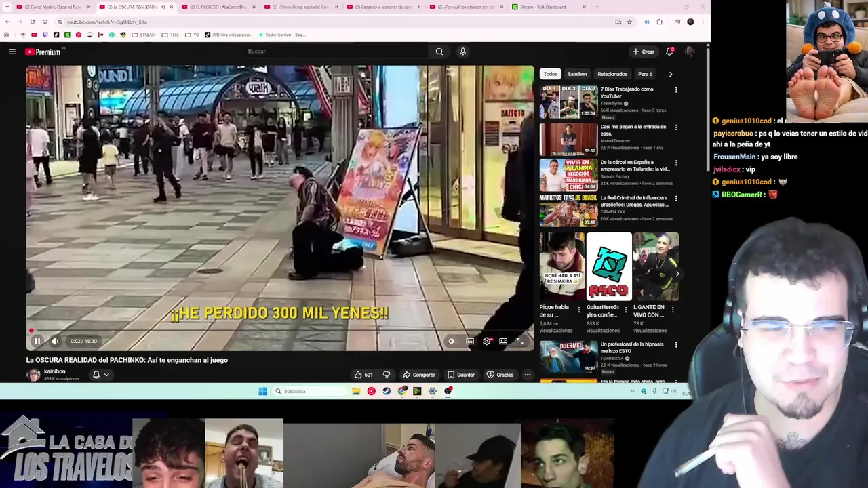Viewport: 868px width, 488px height.
Task: Select the Todos filter chip
Action: [x=550, y=74]
